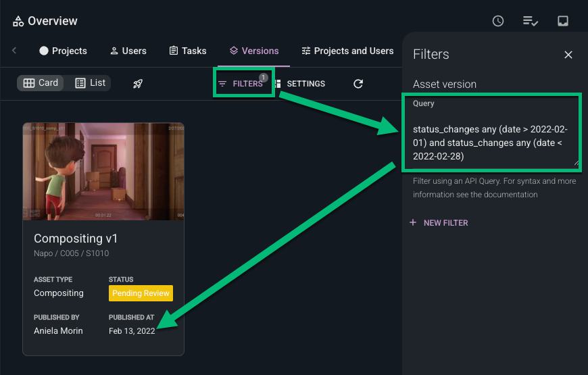
Task: Click the Overview hierarchy icon
Action: 18,22
